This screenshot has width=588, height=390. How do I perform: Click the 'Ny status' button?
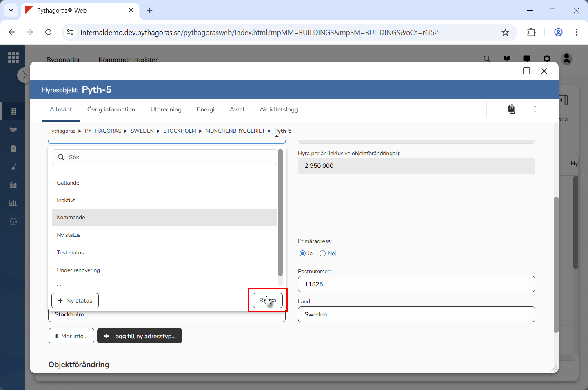coord(75,301)
